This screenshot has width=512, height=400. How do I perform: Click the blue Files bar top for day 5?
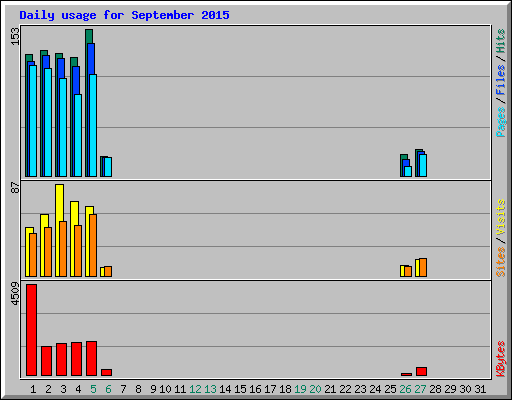[91, 58]
